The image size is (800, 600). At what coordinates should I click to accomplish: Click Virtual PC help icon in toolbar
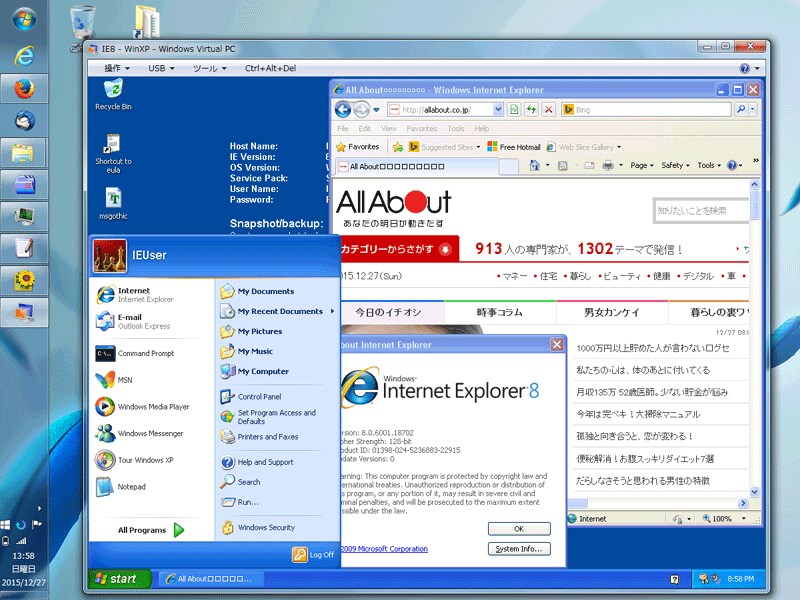(x=744, y=68)
